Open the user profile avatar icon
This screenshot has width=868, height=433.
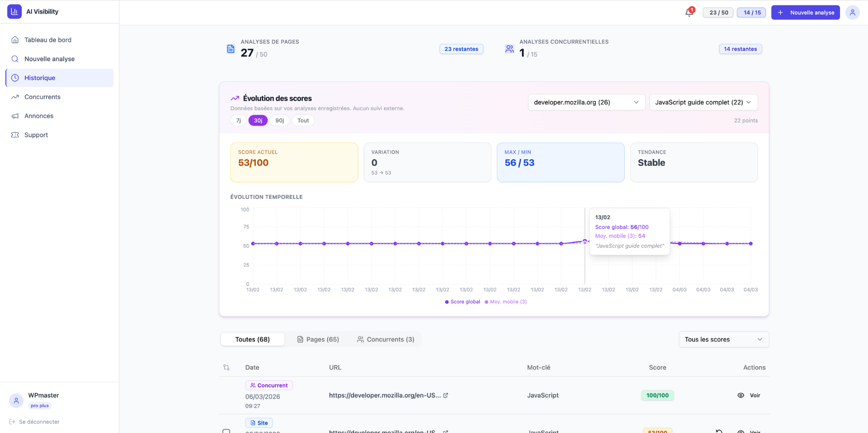pos(852,12)
